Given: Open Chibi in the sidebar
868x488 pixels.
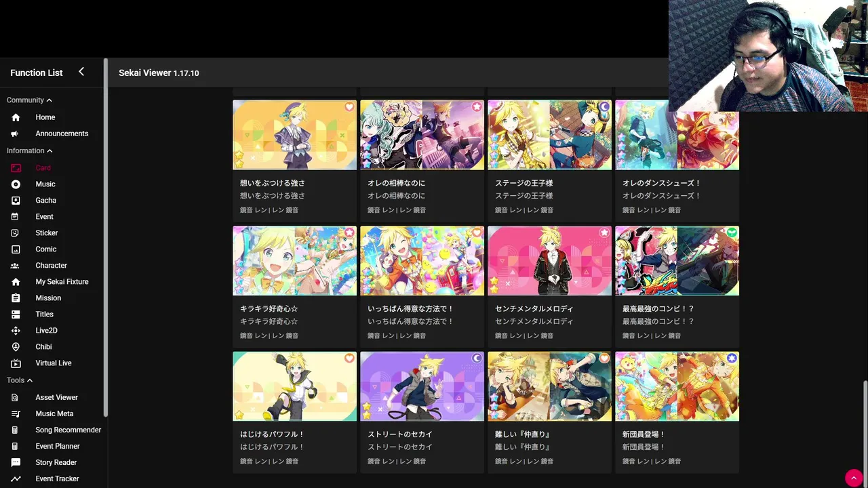Looking at the screenshot, I should 43,346.
